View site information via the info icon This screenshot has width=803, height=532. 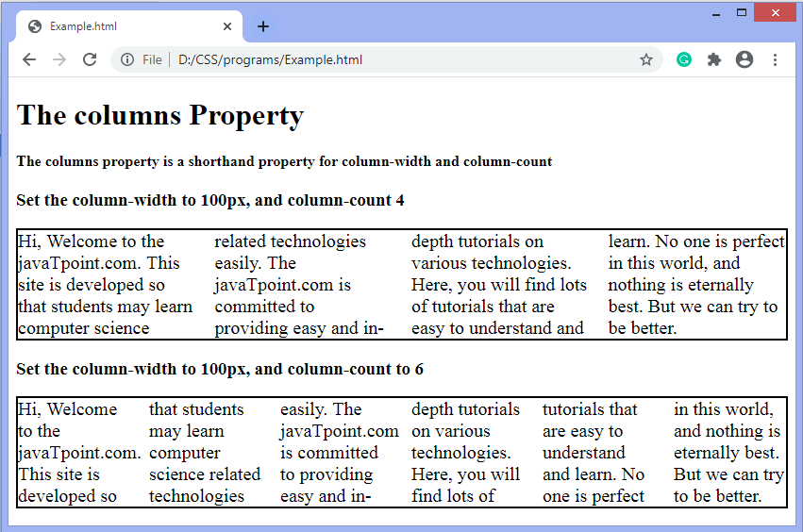click(x=127, y=60)
